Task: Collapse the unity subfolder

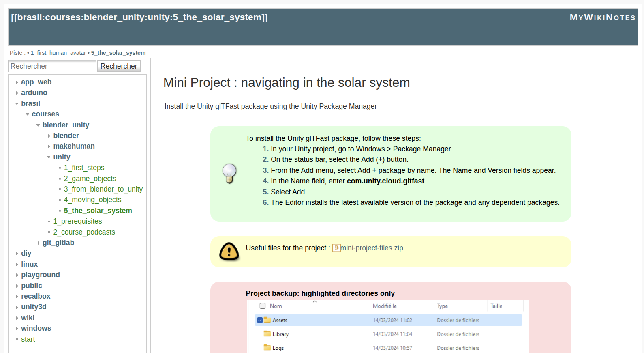Action: click(x=62, y=157)
